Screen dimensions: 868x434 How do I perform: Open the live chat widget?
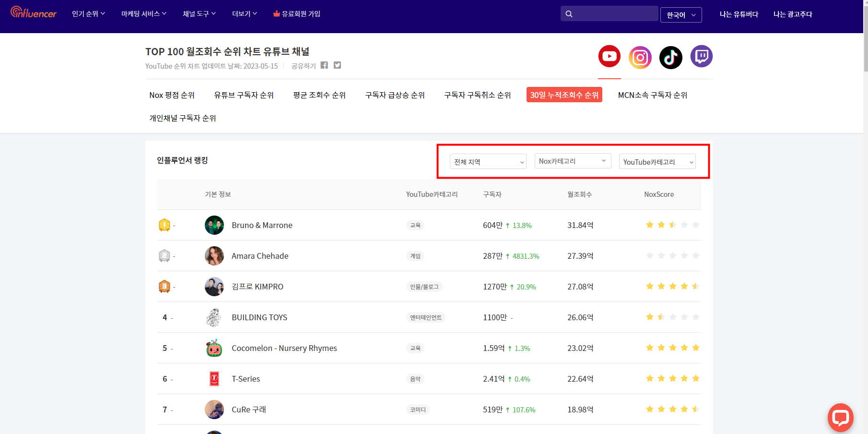(x=840, y=417)
